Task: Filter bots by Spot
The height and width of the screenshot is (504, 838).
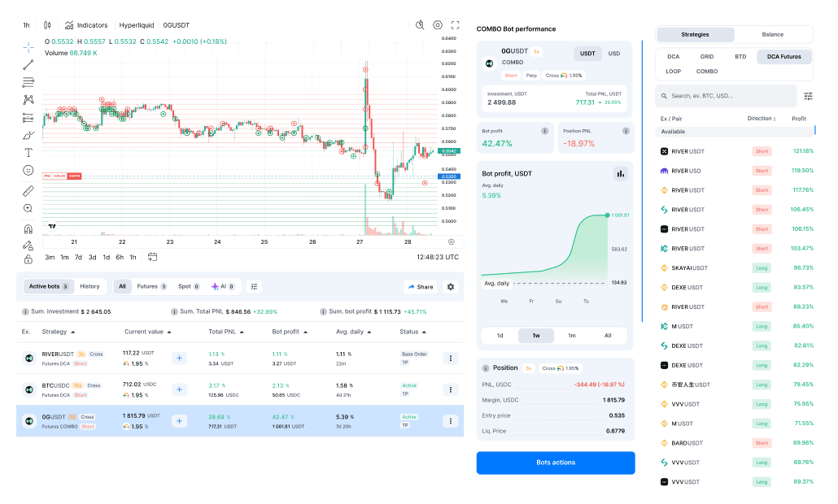Action: tap(189, 287)
